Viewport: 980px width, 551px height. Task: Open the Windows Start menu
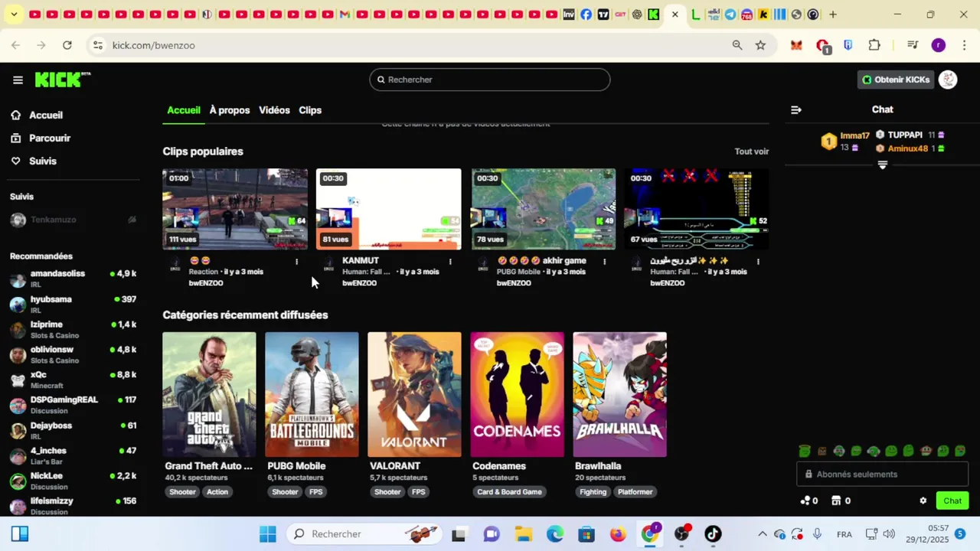pyautogui.click(x=267, y=534)
